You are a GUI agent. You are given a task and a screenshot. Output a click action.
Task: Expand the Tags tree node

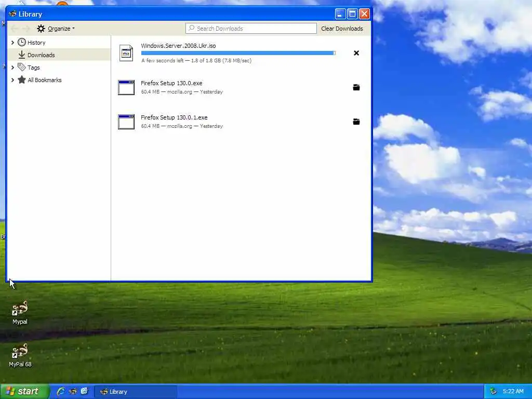point(12,67)
